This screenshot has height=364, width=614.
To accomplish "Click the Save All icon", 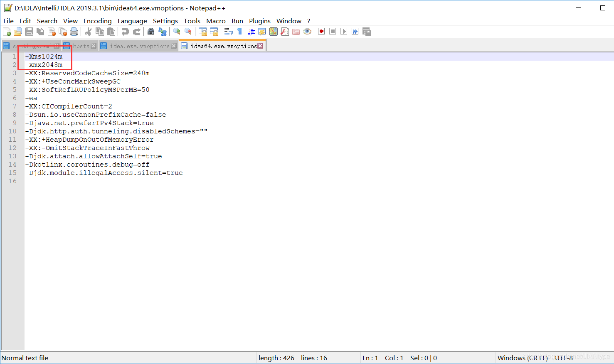I will coord(40,32).
